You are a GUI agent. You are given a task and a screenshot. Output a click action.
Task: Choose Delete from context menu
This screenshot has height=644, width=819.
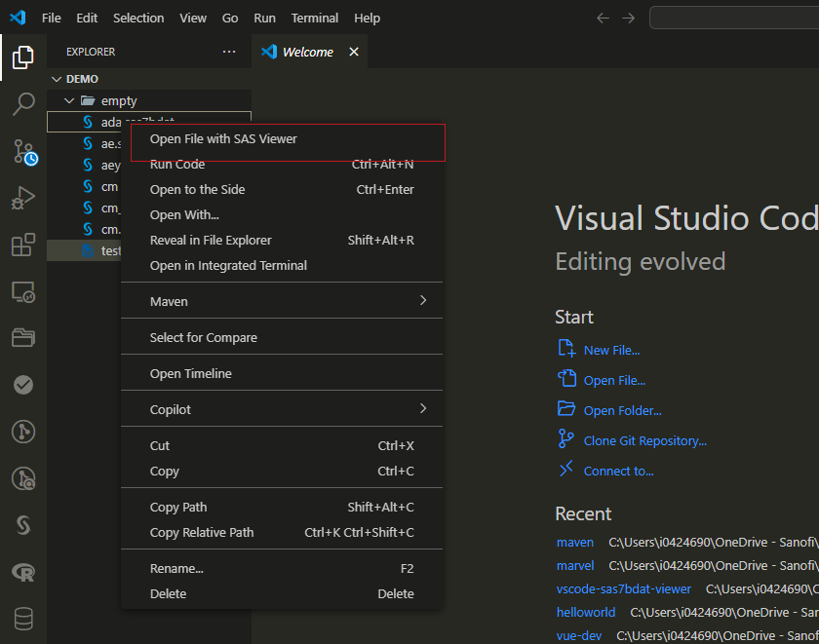(282, 593)
